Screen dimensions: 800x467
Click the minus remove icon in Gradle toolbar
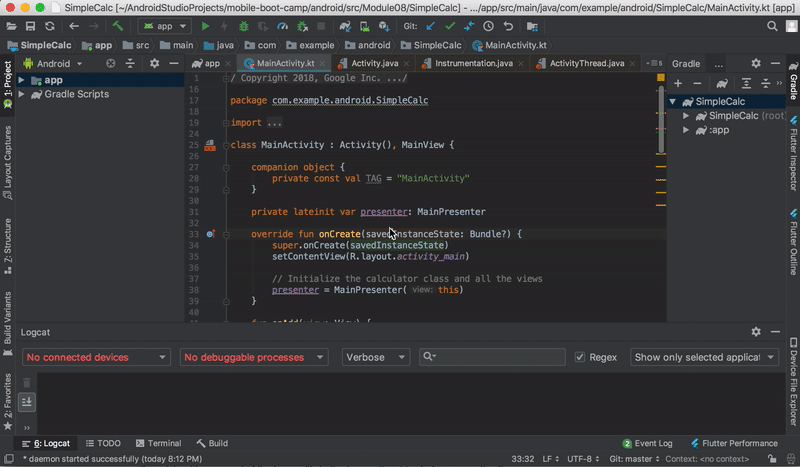[697, 83]
